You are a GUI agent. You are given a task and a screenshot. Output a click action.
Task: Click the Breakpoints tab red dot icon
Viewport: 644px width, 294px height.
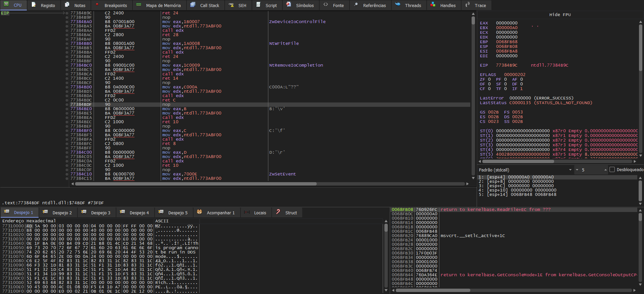[x=97, y=5]
